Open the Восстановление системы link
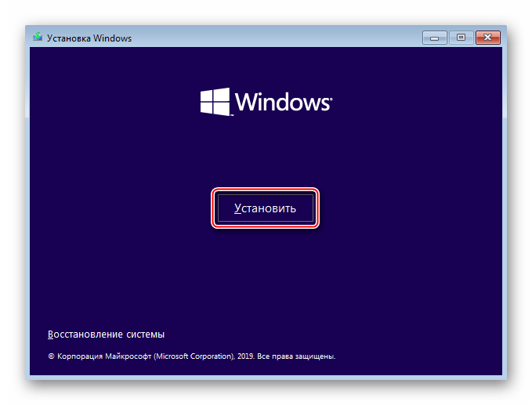Image resolution: width=532 pixels, height=405 pixels. (x=107, y=334)
